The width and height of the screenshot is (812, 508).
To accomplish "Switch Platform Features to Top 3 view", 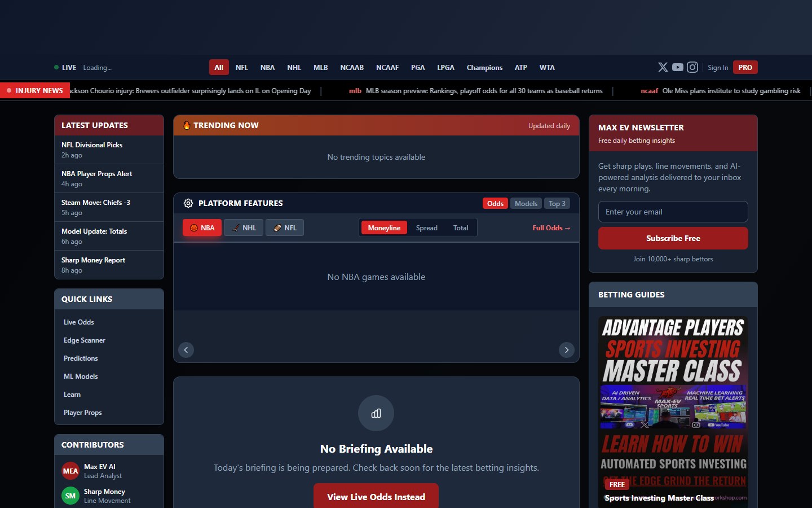I will (557, 203).
